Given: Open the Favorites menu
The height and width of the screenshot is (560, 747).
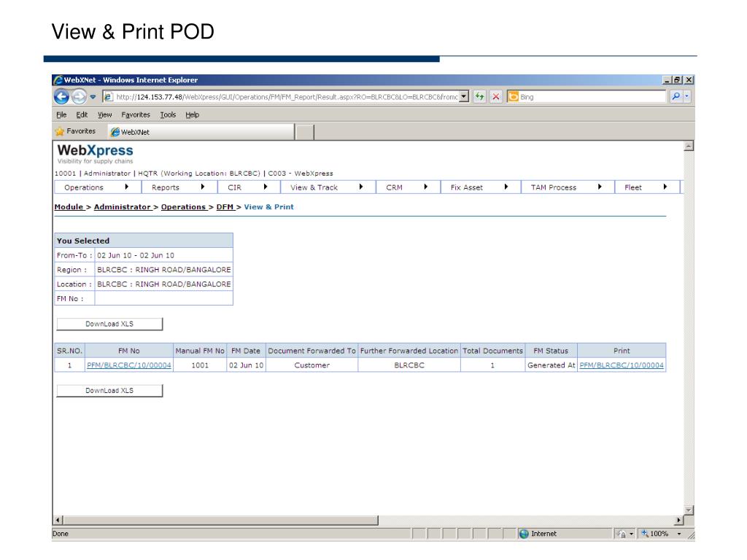Looking at the screenshot, I should [x=136, y=114].
